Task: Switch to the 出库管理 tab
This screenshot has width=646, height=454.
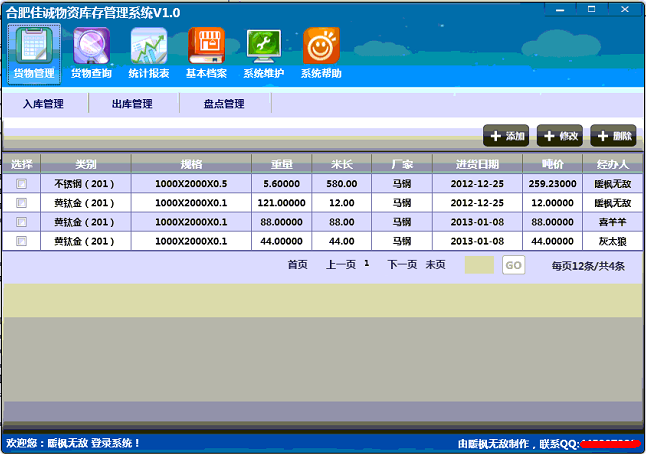Action: tap(132, 104)
